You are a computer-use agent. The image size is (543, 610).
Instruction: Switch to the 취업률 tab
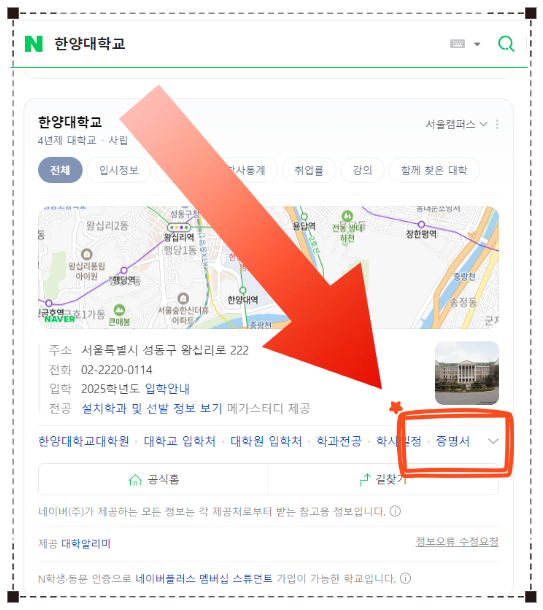coord(309,170)
